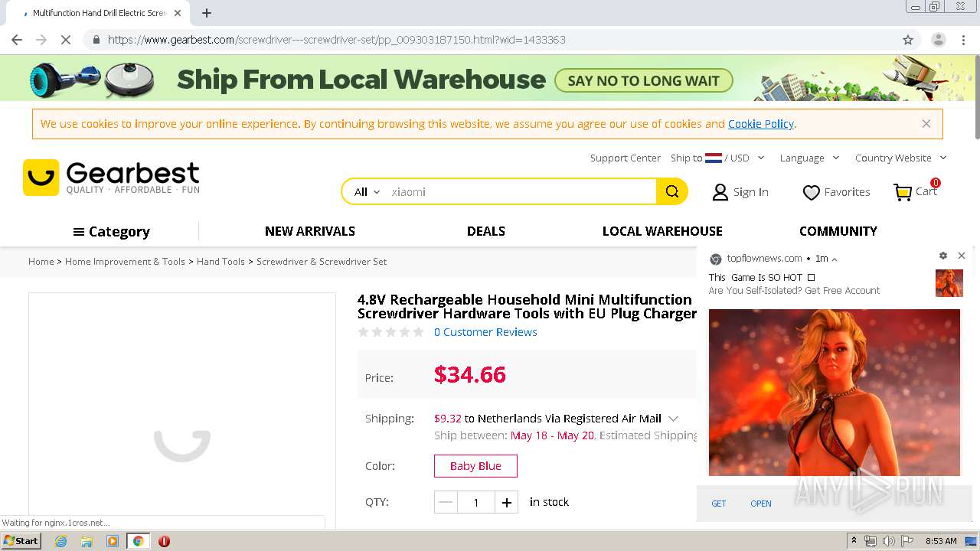Click the yellow search magnifier button

click(672, 191)
